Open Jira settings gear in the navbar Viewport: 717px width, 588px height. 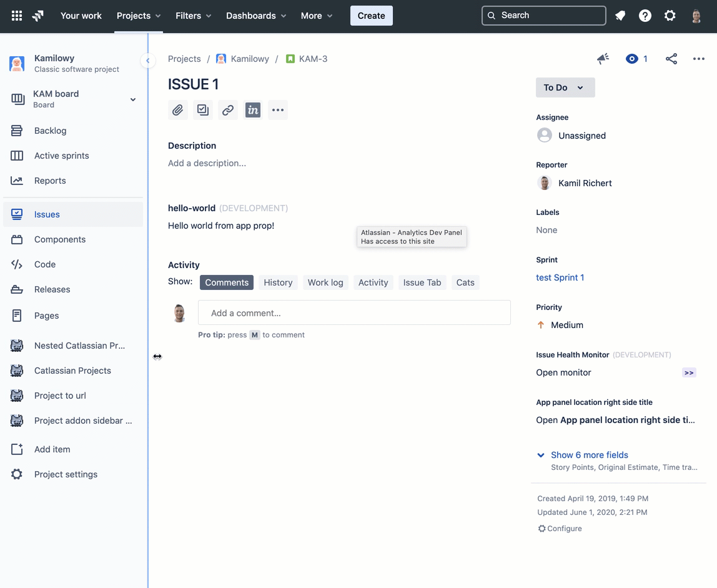pyautogui.click(x=670, y=16)
